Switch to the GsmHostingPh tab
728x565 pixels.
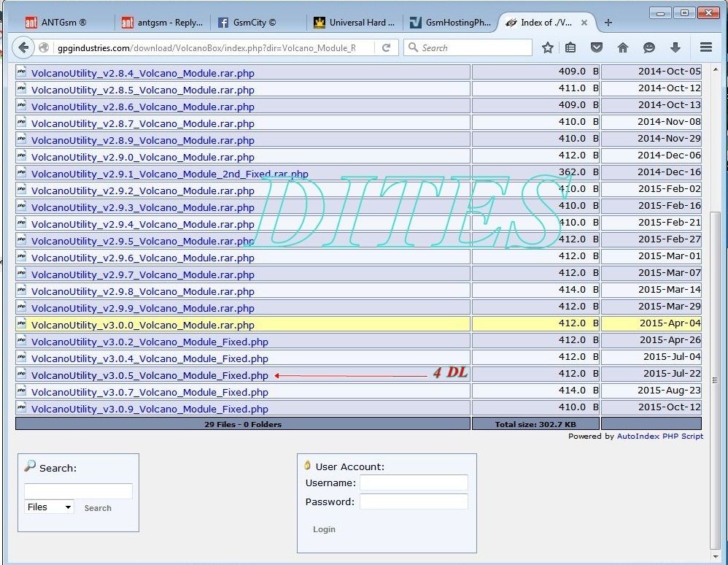[450, 23]
